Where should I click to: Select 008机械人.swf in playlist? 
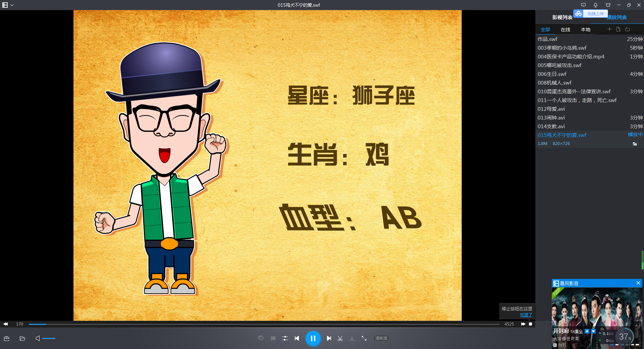(590, 83)
